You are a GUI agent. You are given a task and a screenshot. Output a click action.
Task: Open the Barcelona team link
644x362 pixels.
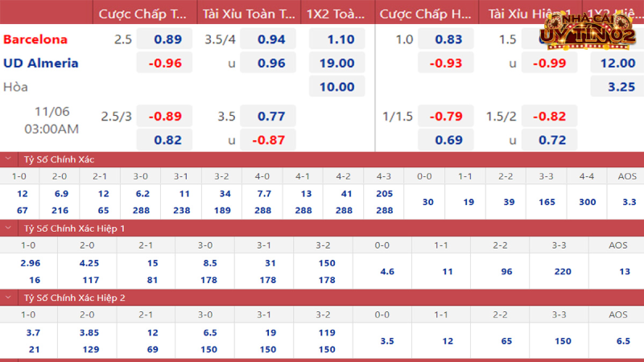(35, 39)
